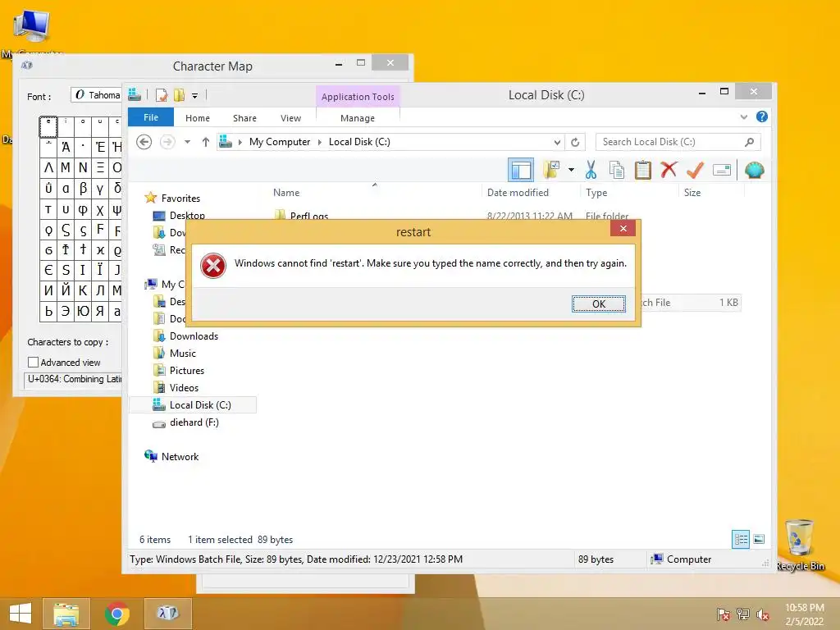840x630 pixels.
Task: Select Downloads in navigation tree
Action: pos(194,336)
